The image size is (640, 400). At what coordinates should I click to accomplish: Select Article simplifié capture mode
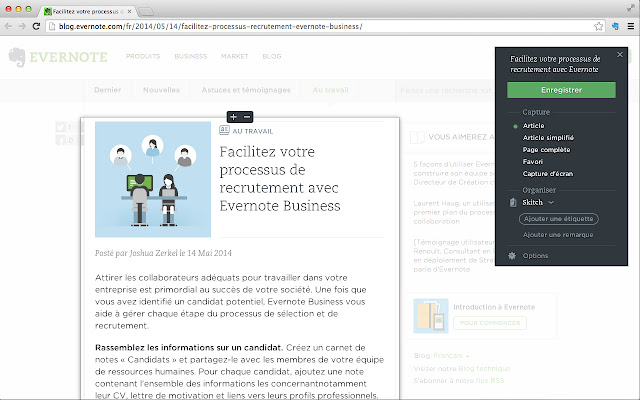[x=548, y=138]
